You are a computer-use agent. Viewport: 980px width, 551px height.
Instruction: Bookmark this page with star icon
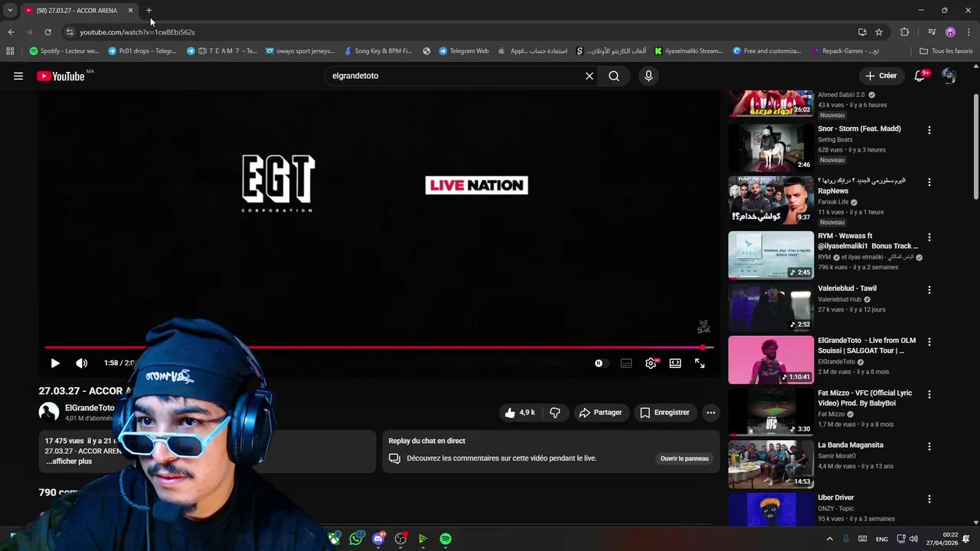[879, 32]
